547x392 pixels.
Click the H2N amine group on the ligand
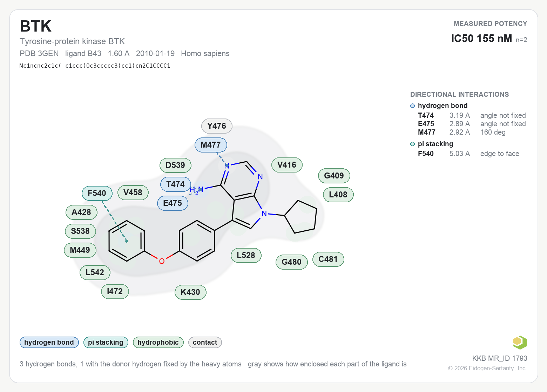click(x=196, y=190)
